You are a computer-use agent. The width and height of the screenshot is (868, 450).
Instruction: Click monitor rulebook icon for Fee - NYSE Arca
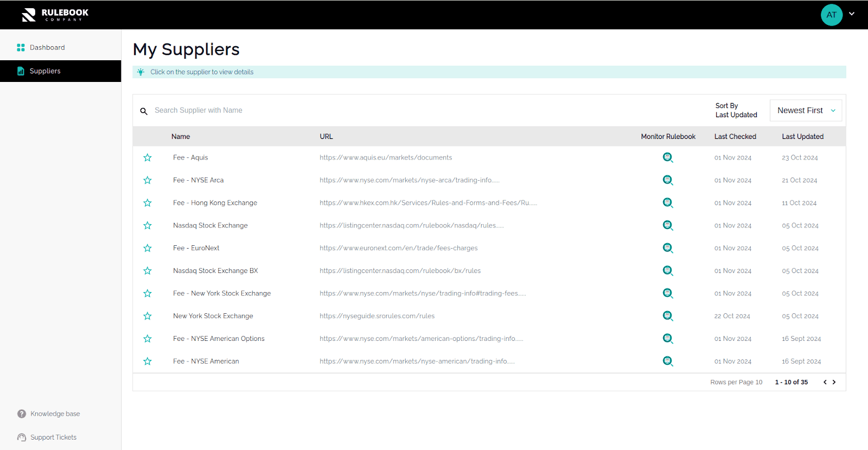(668, 180)
